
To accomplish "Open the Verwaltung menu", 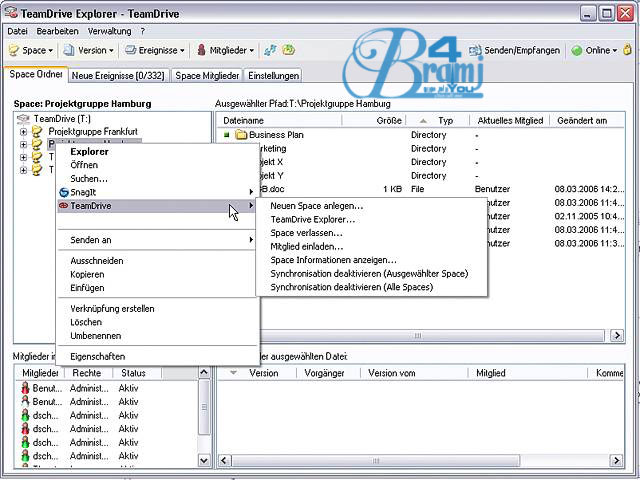I will [x=109, y=31].
